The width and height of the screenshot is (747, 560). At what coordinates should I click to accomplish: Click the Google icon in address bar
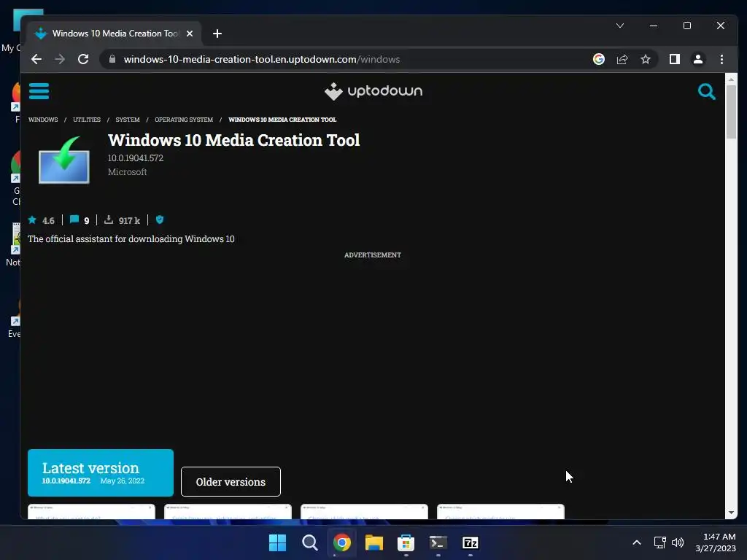point(599,59)
